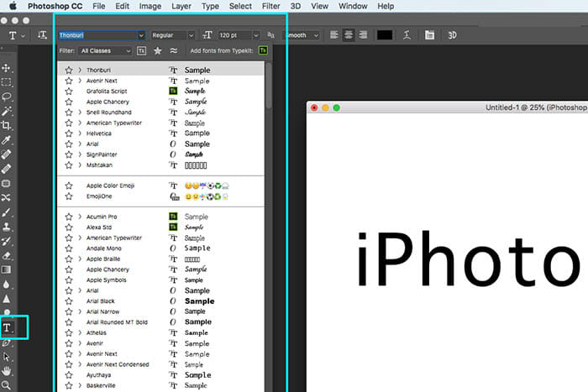Favorite the Helvetica font star

point(69,133)
